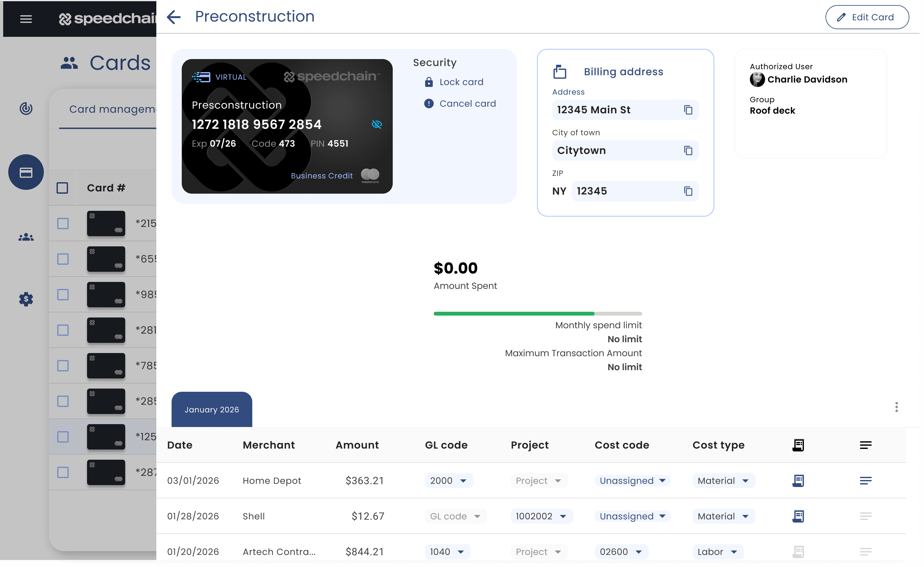This screenshot has height=567, width=924.
Task: Open receipt icon for Home Depot transaction
Action: 798,480
